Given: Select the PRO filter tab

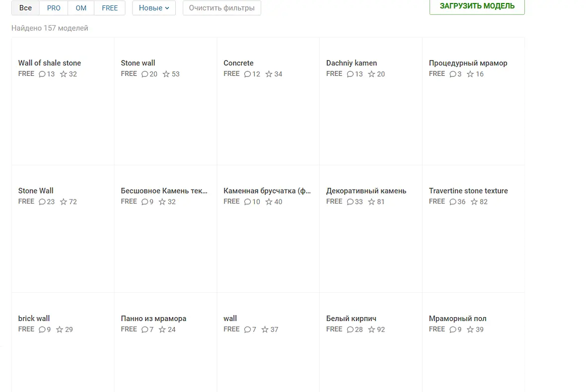Looking at the screenshot, I should coord(54,8).
